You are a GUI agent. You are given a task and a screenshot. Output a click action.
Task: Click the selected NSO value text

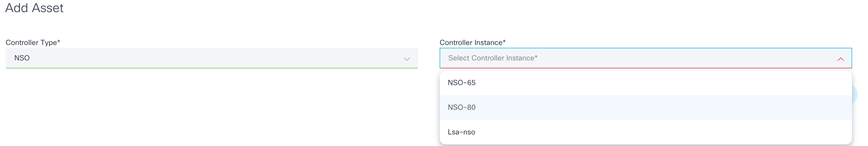point(22,58)
